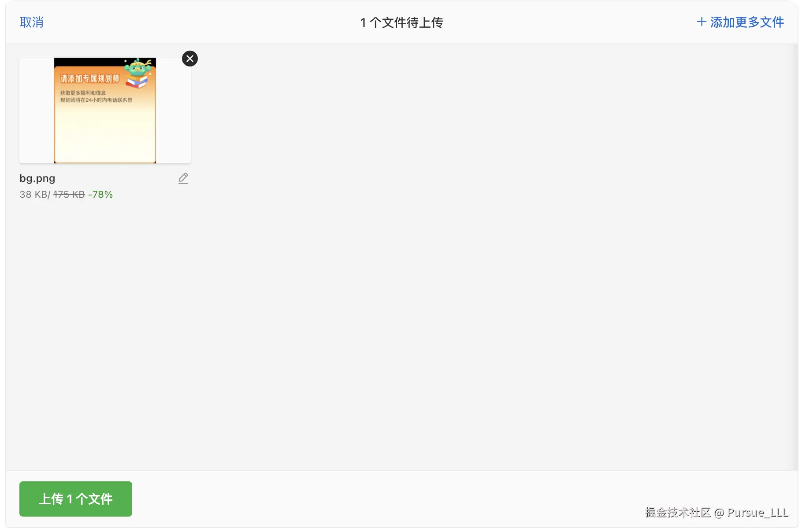The image size is (802, 532).
Task: Click the plus icon before 添加更多文件
Action: point(702,22)
